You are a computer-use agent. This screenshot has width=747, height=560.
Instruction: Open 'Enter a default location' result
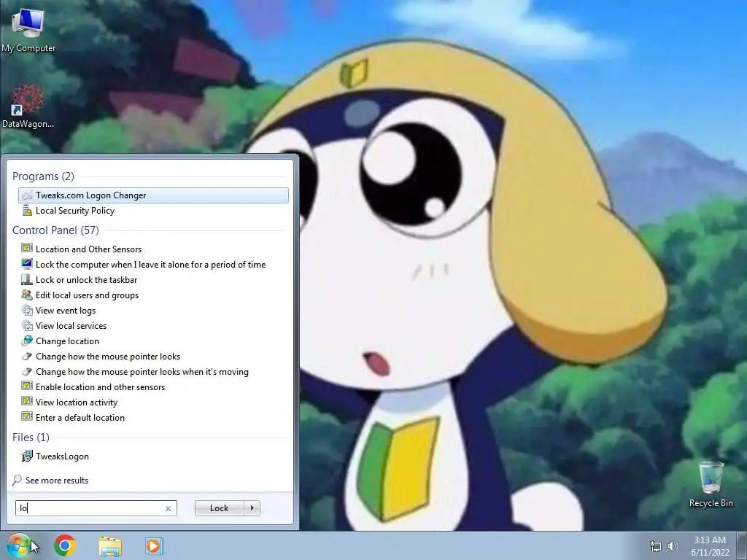(x=153, y=418)
